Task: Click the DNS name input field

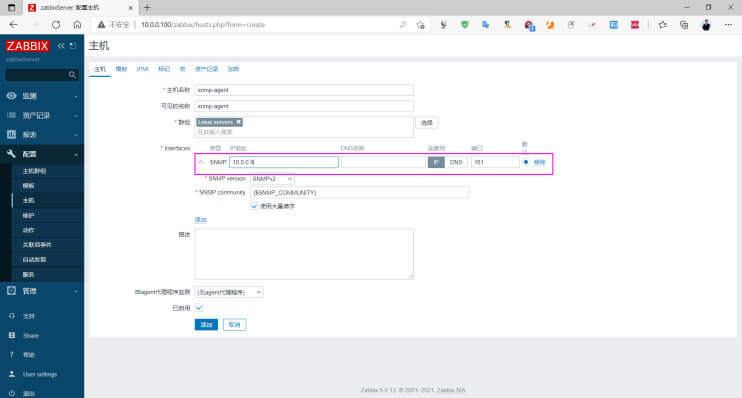Action: tap(383, 162)
